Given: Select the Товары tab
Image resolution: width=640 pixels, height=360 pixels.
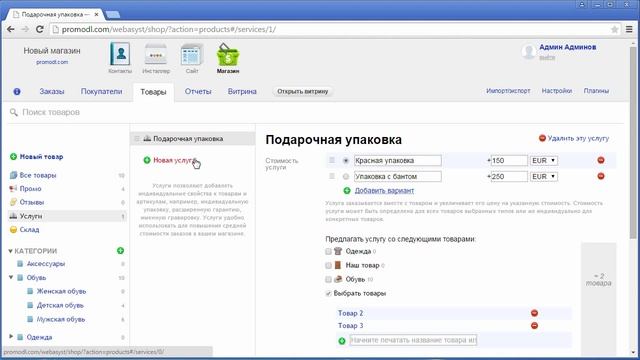Looking at the screenshot, I should click(x=153, y=92).
